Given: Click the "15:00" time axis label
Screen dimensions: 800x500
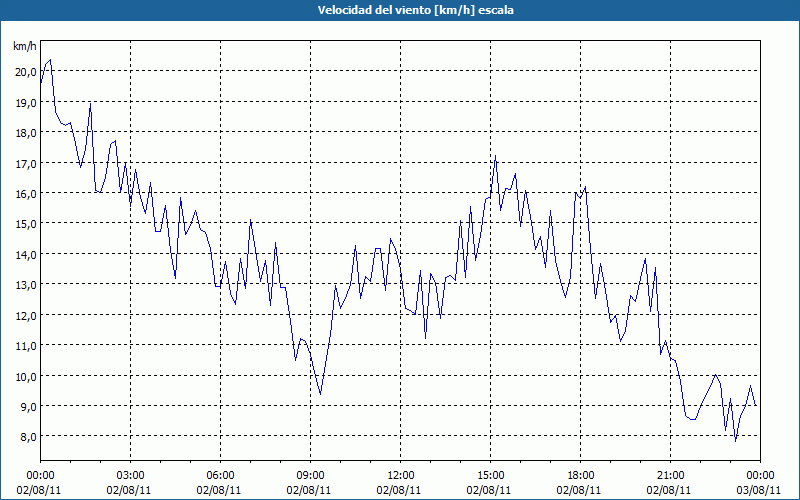Looking at the screenshot, I should click(x=490, y=476).
